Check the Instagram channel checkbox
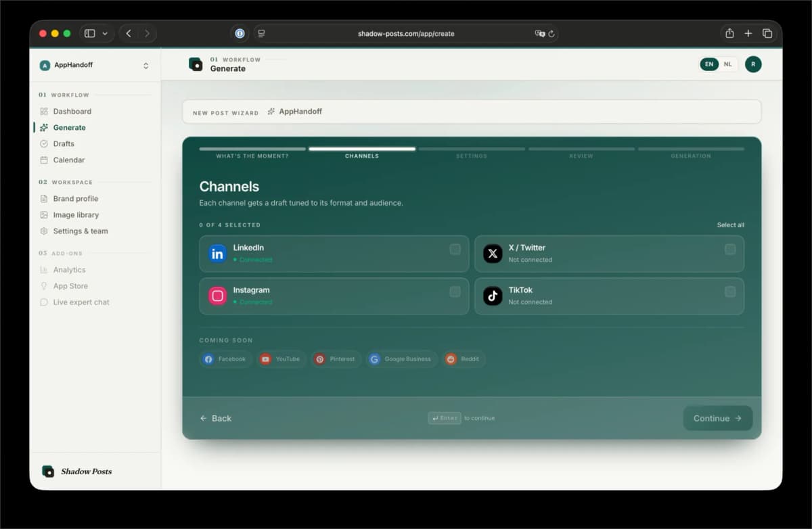Screen dimensions: 812x529 pyautogui.click(x=455, y=292)
